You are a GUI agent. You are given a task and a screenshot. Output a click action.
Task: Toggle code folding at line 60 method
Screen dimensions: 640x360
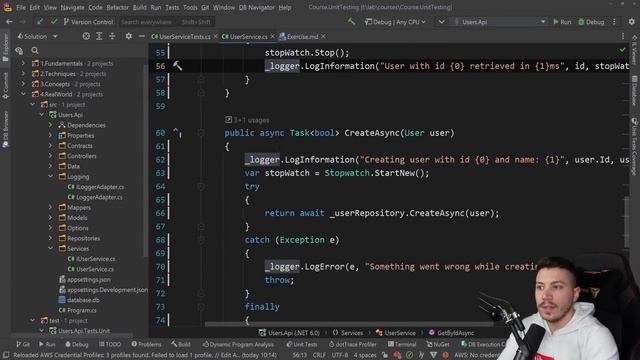[201, 133]
